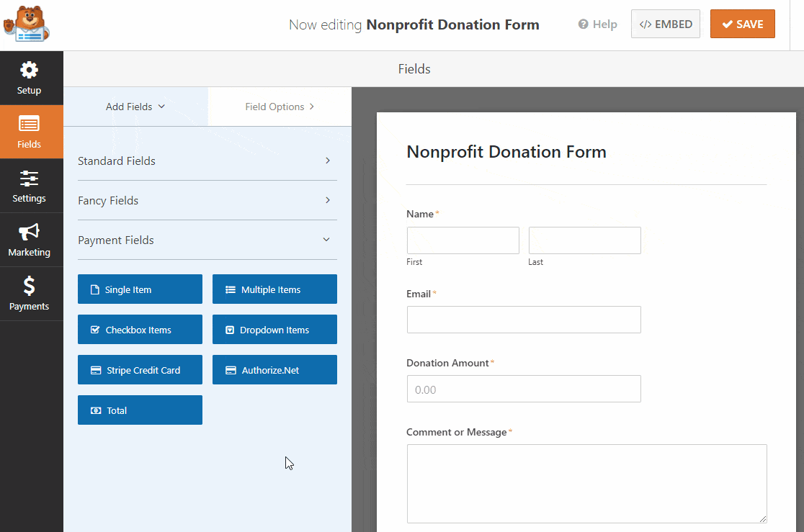Add a Checkbox Items payment field
The width and height of the screenshot is (804, 532).
140,330
